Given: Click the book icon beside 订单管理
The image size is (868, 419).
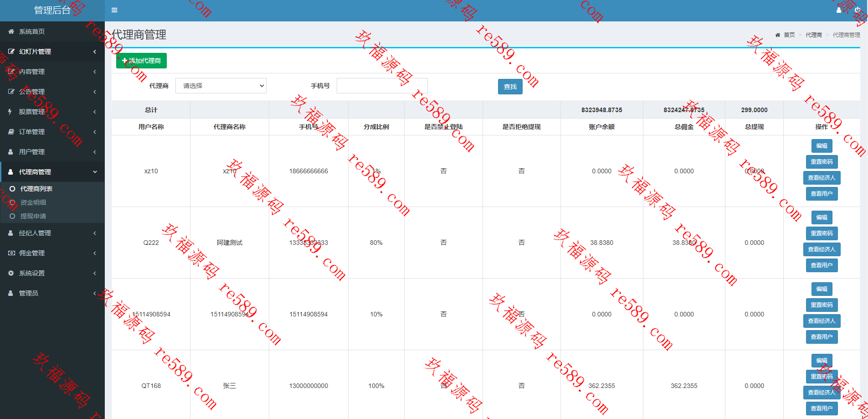Looking at the screenshot, I should click(11, 132).
